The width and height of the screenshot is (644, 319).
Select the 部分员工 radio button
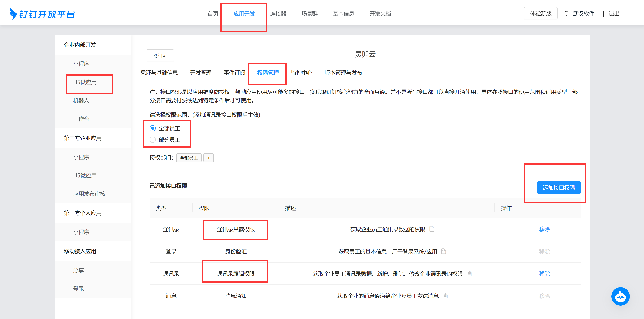[153, 139]
